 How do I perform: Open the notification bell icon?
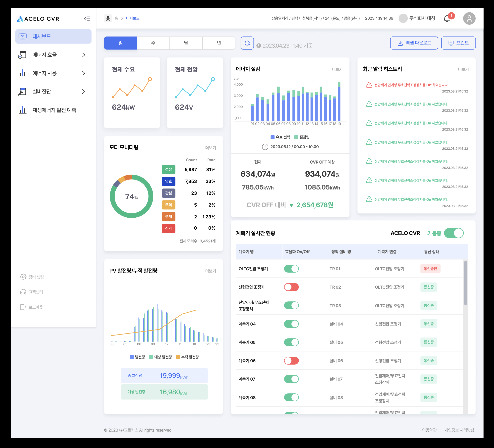coord(447,19)
